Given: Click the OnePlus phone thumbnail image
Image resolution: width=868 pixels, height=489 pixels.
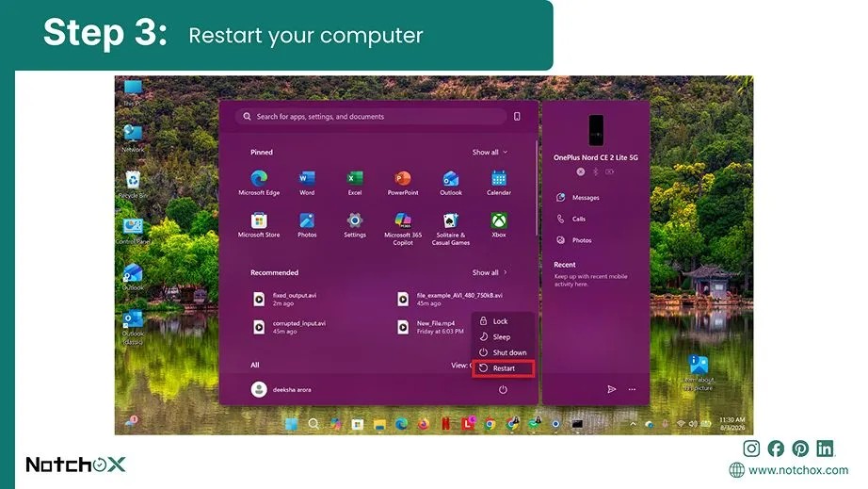Looking at the screenshot, I should tap(596, 130).
